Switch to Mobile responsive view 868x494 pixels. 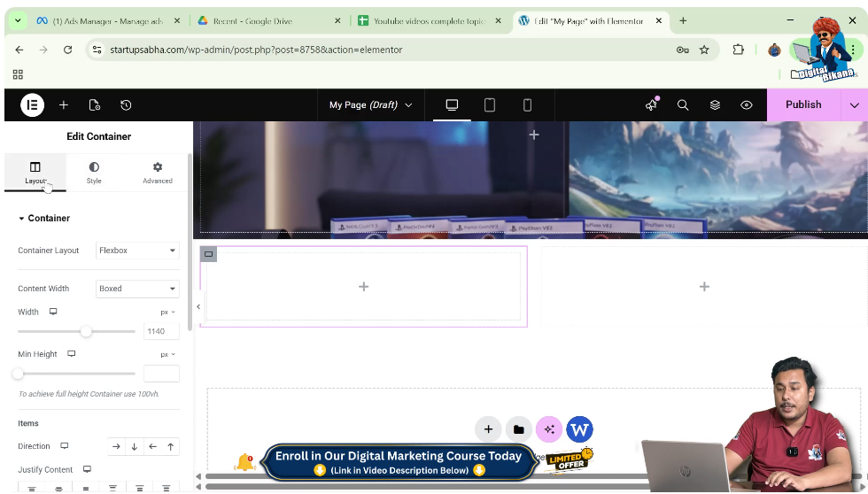coord(527,104)
